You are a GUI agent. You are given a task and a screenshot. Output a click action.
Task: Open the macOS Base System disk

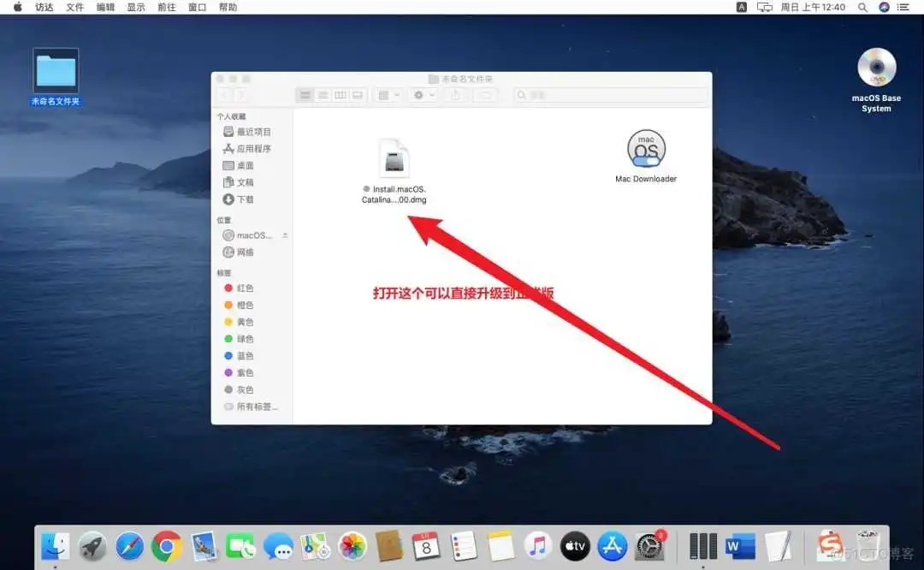click(x=876, y=68)
